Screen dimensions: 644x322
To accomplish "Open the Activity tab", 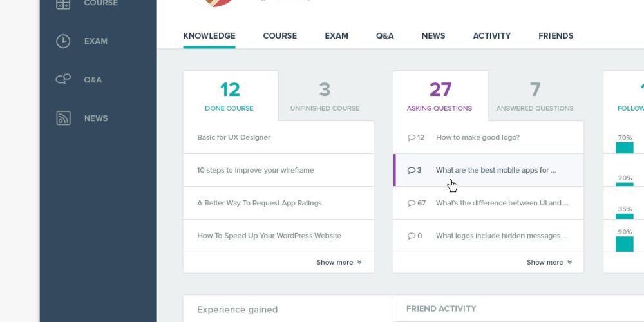I will pos(491,36).
